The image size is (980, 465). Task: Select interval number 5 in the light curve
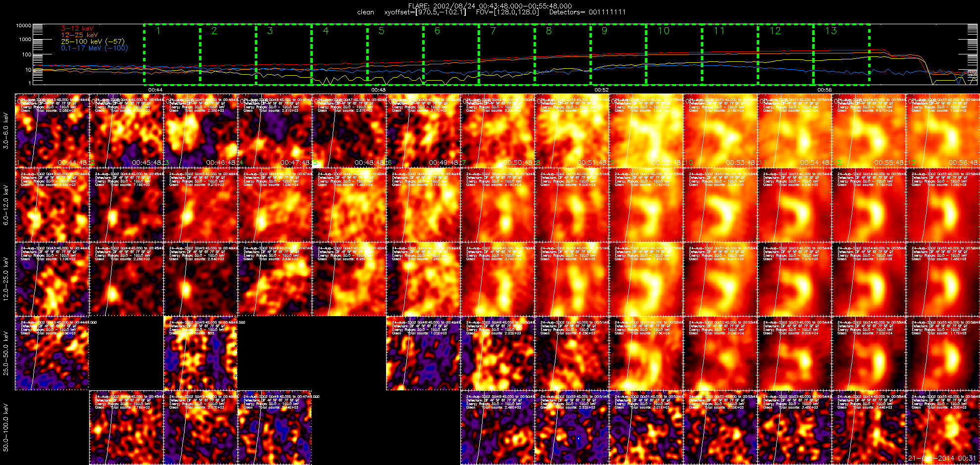click(x=381, y=31)
